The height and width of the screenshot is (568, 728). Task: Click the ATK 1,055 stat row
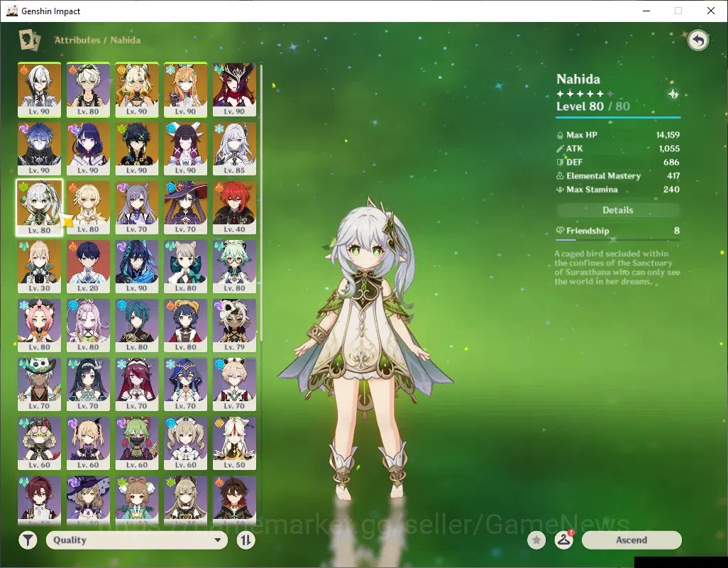[x=618, y=148]
